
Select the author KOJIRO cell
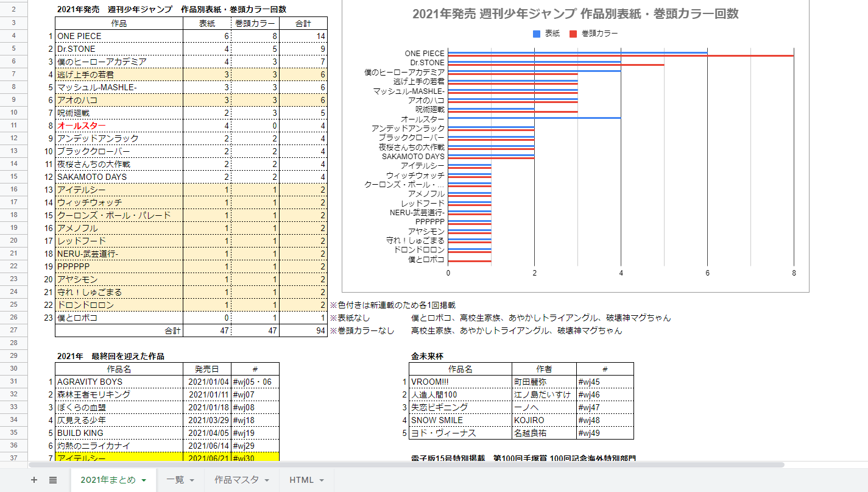[x=544, y=420]
